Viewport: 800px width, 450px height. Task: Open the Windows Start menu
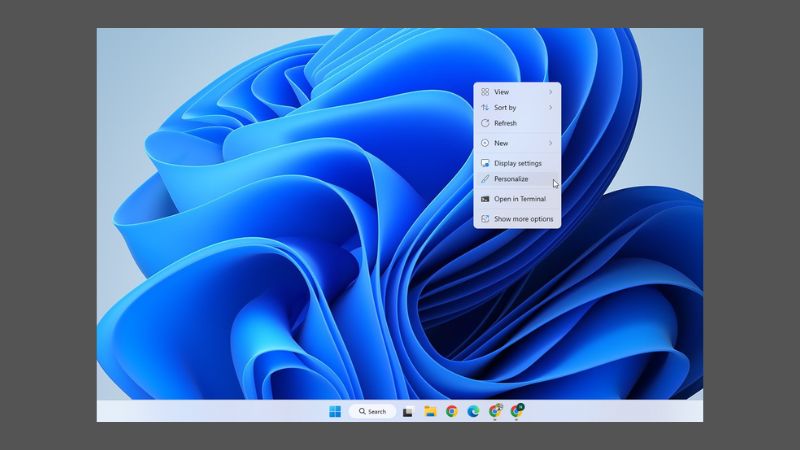(x=335, y=411)
